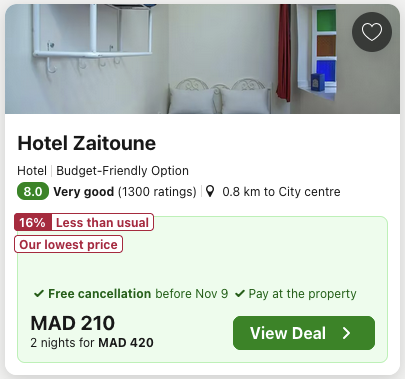Screen dimensions: 405x379
Task: Save Hotel Zaitoune with the heart icon
Action: pos(372,32)
